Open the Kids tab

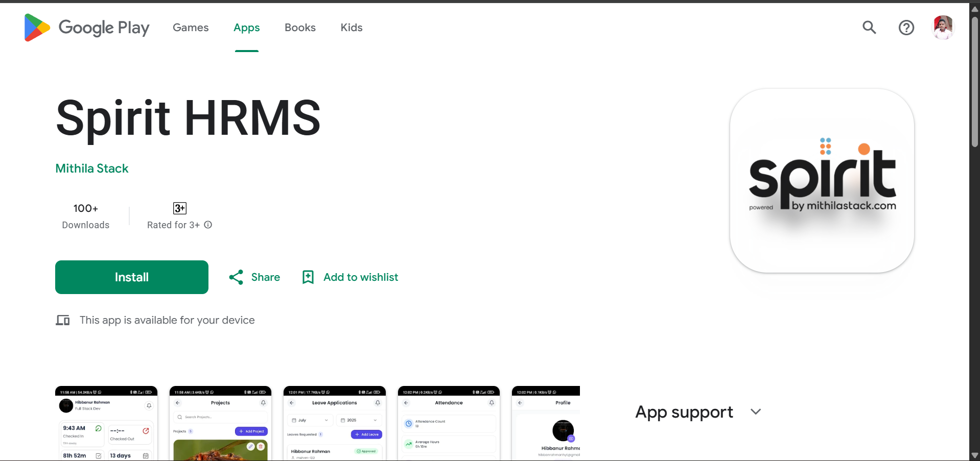pos(352,28)
